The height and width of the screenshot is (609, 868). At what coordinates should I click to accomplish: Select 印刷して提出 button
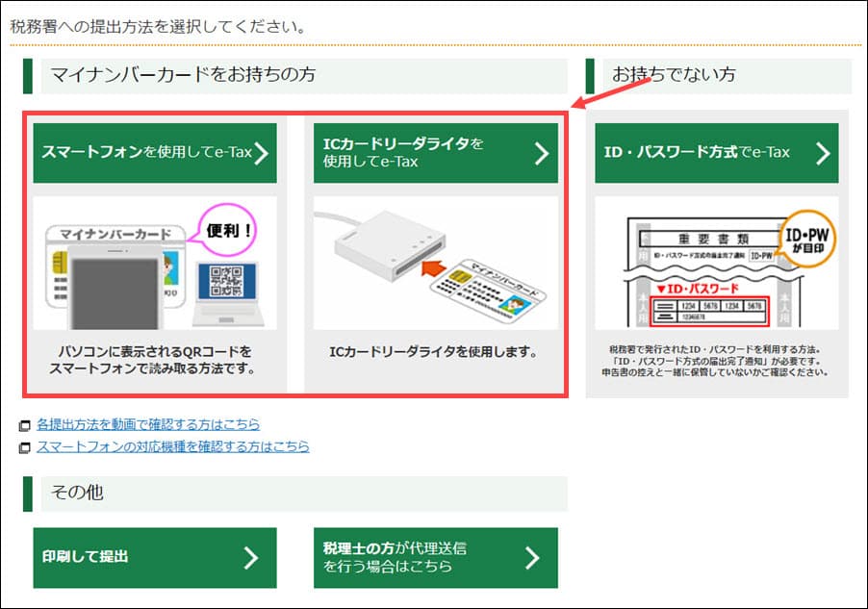[x=155, y=557]
